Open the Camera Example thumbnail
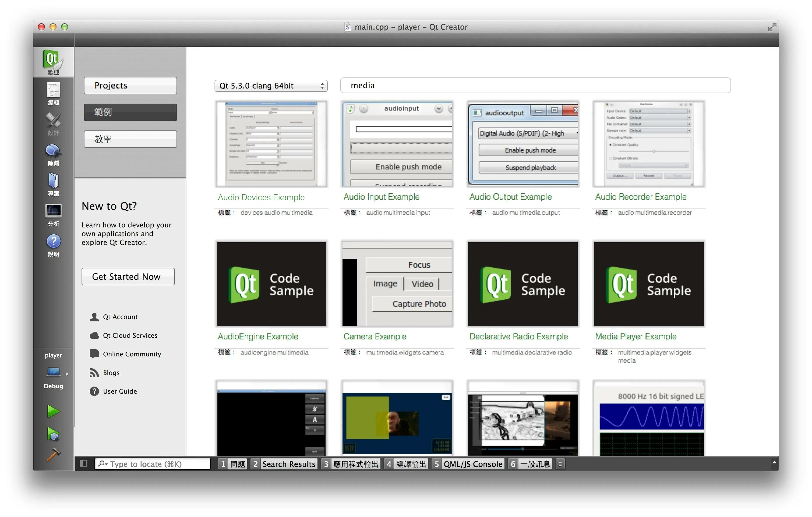The image size is (812, 517). [397, 284]
